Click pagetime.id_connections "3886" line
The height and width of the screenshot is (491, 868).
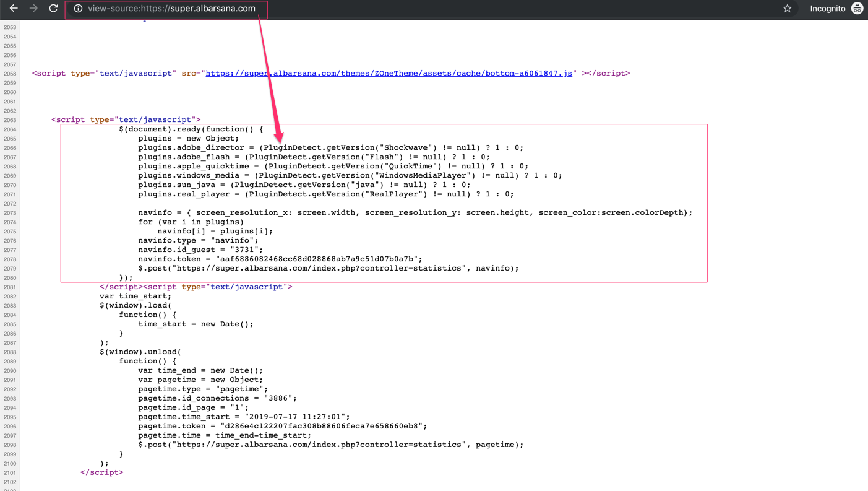[217, 398]
